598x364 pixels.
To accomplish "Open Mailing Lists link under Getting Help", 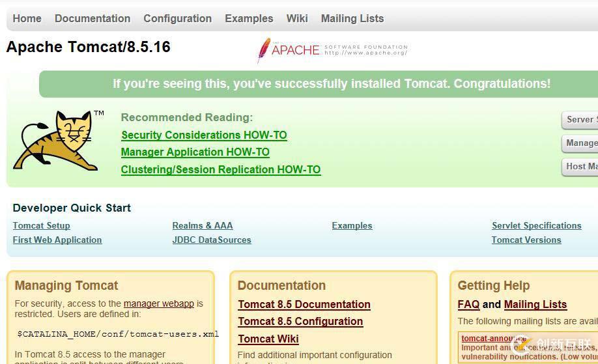I will (535, 305).
